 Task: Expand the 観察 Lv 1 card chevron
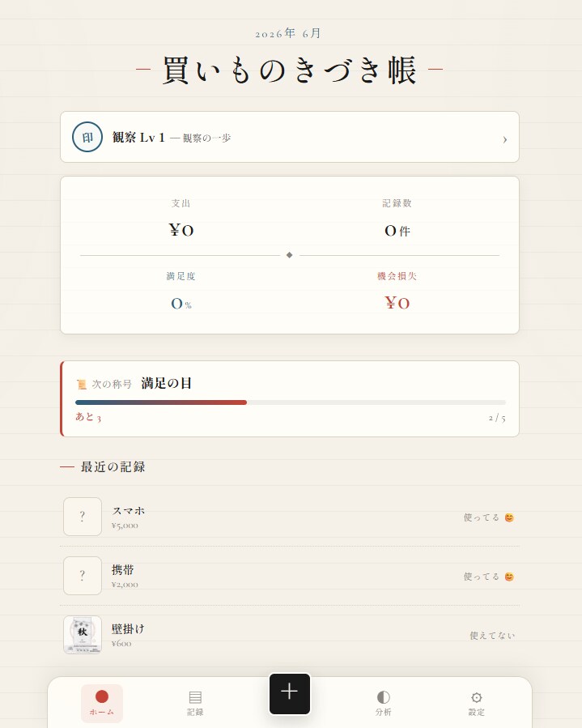(505, 139)
